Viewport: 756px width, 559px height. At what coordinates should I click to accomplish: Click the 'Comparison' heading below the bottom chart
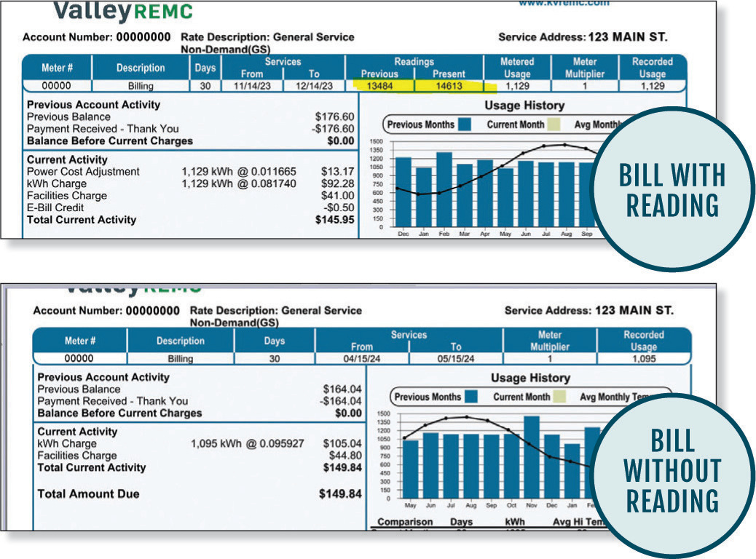405,522
